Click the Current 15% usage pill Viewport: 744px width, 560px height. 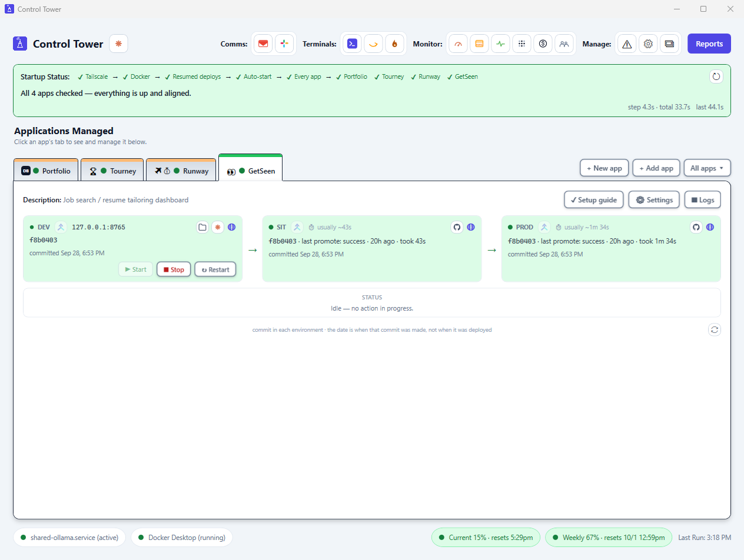coord(486,537)
